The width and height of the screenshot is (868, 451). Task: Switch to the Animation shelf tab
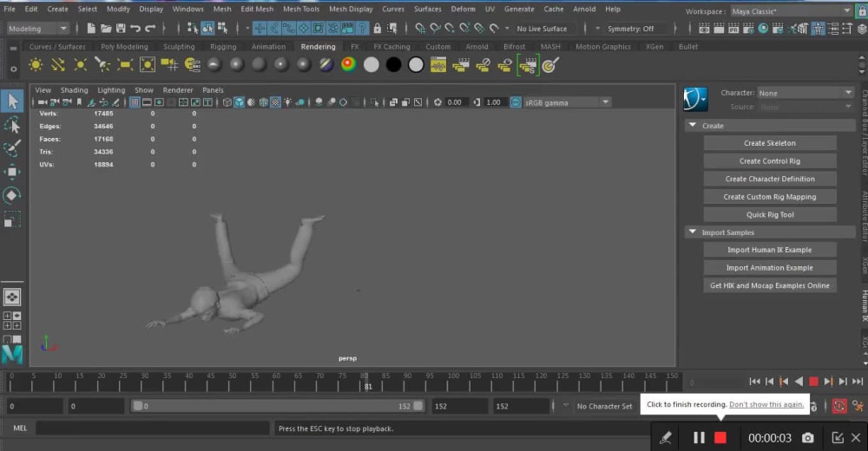click(x=268, y=47)
